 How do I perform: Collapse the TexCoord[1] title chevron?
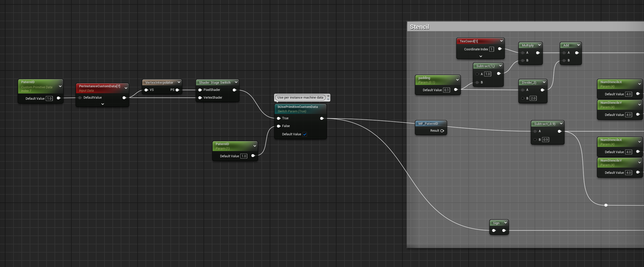501,41
